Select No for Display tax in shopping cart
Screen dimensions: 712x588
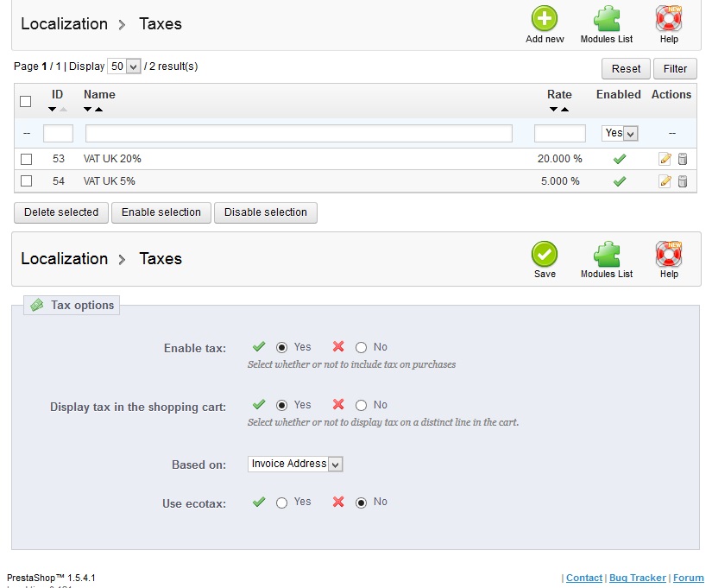point(361,405)
